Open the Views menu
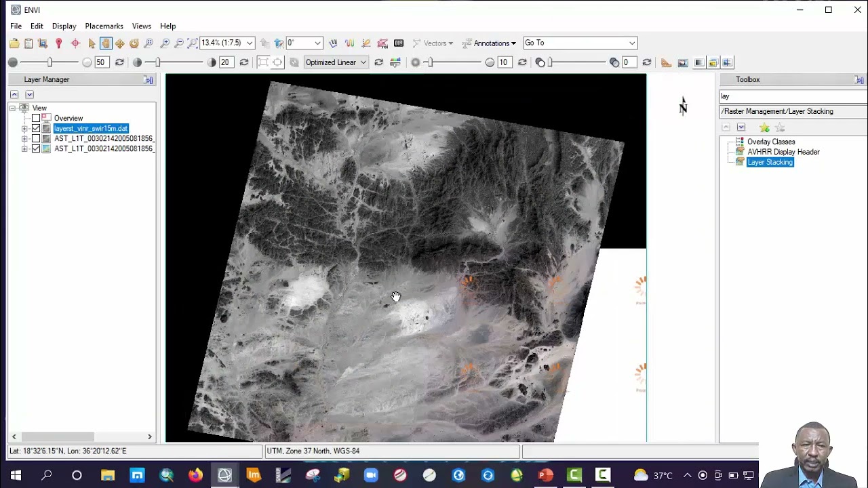The width and height of the screenshot is (868, 488). [142, 26]
